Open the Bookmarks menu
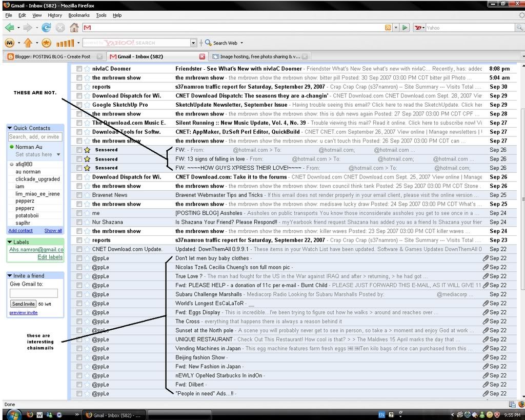Viewport: 525px width, 420px height. pos(79,15)
